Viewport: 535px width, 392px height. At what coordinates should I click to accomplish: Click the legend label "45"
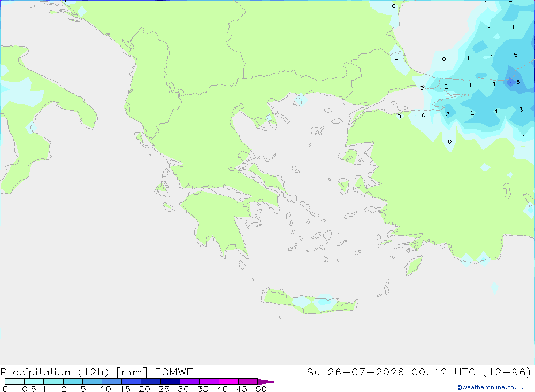point(242,389)
